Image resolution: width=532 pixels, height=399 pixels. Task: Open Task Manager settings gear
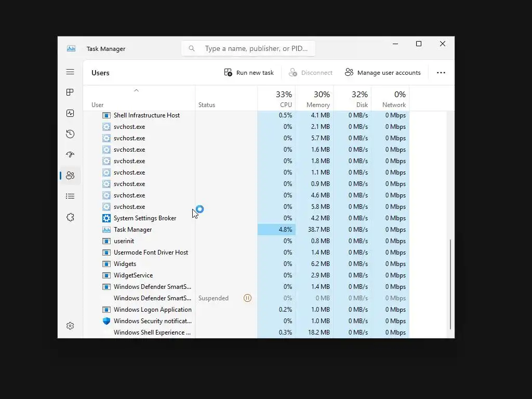(70, 326)
